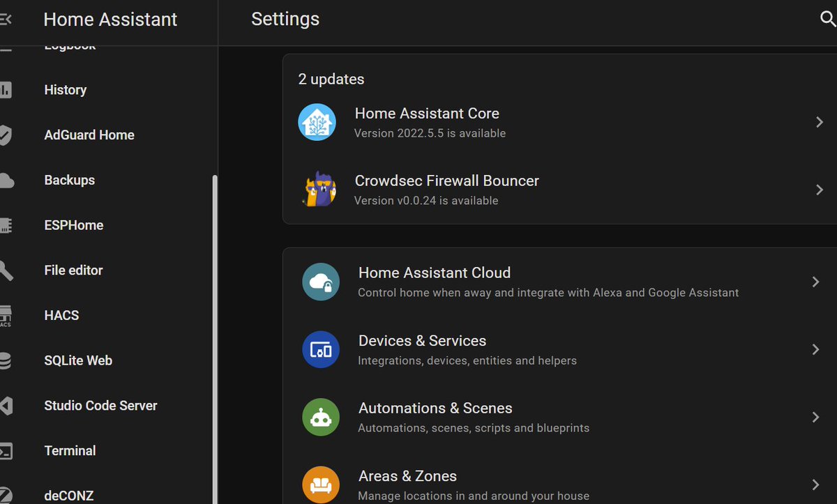Screen dimensions: 837x504
Task: Click 'Version 2022.5.5 is available' text
Action: coord(430,133)
